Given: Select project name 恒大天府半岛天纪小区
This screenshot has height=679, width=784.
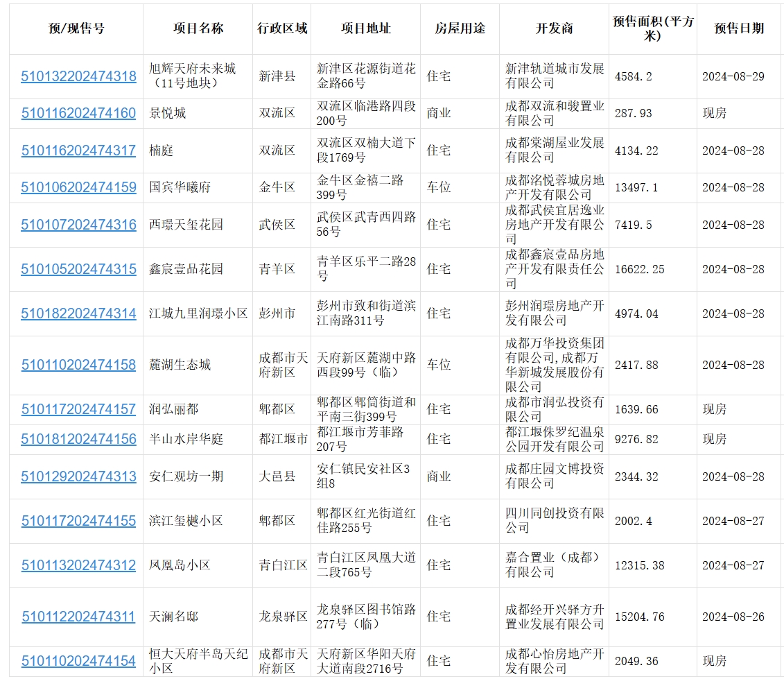Looking at the screenshot, I should [x=198, y=661].
